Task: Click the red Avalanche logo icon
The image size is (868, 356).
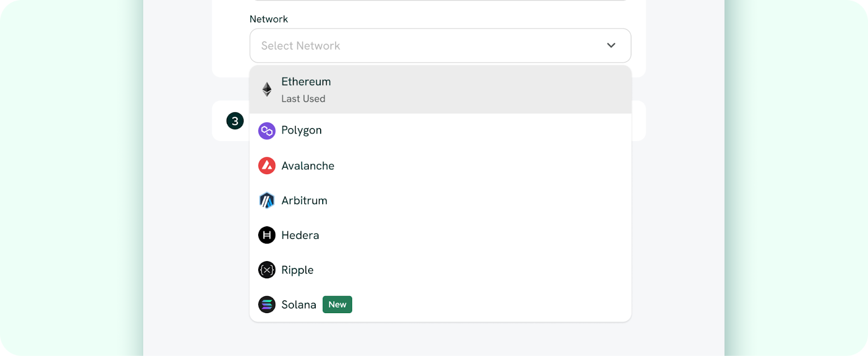Action: point(267,166)
